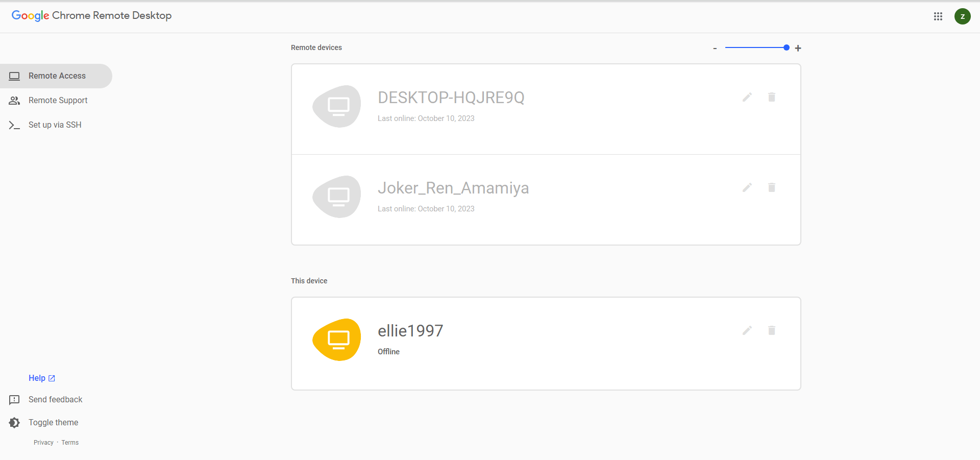Open the Google apps grid
Image resolution: width=980 pixels, height=460 pixels.
(938, 16)
